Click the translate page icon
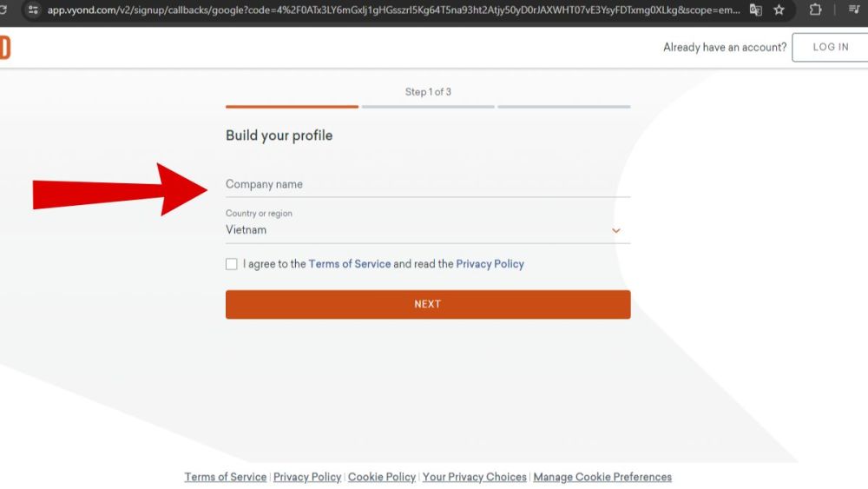This screenshot has height=489, width=868. click(x=755, y=10)
